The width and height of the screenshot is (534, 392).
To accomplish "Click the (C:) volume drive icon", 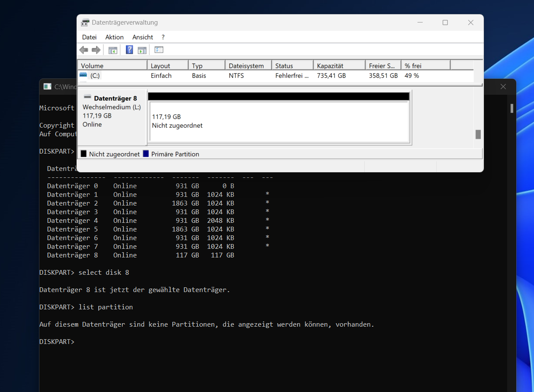I will (x=83, y=75).
